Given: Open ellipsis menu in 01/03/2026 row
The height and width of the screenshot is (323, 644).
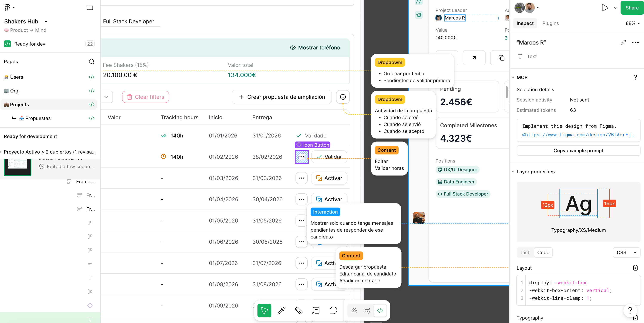Looking at the screenshot, I should tap(302, 178).
